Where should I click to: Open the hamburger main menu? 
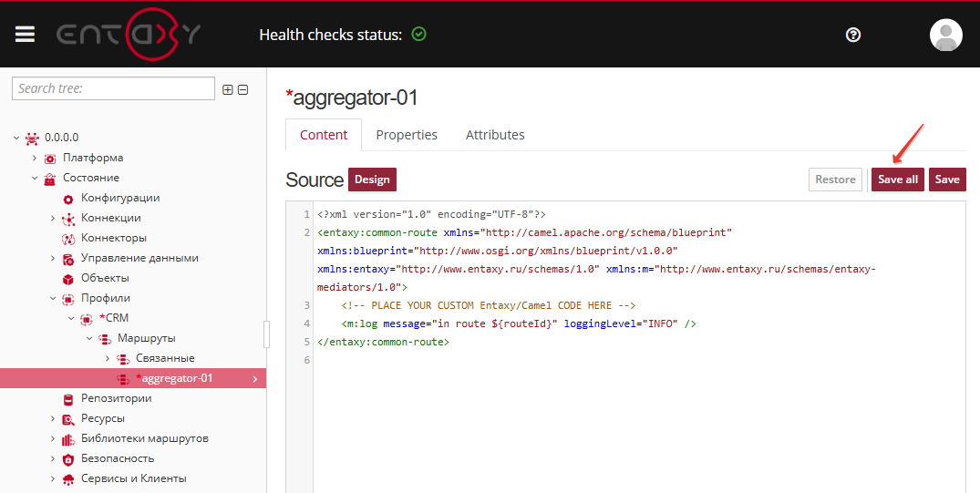click(25, 35)
